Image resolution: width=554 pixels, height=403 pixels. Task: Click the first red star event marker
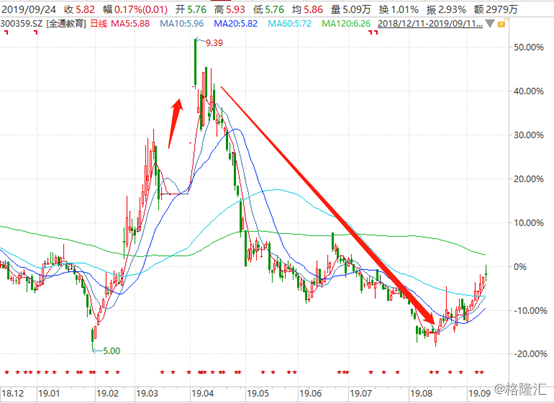(7, 372)
